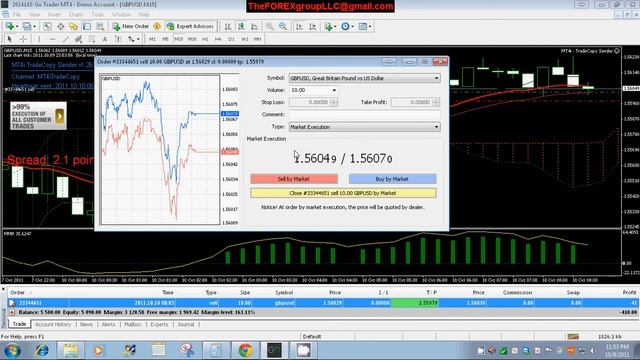This screenshot has height=360, width=640.
Task: Click the Sell by Market button
Action: (x=294, y=179)
